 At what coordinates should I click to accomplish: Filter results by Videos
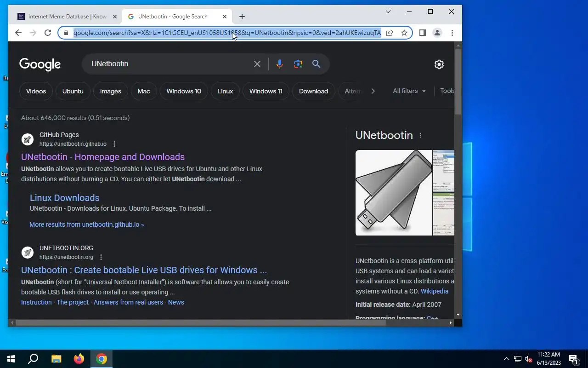click(36, 91)
